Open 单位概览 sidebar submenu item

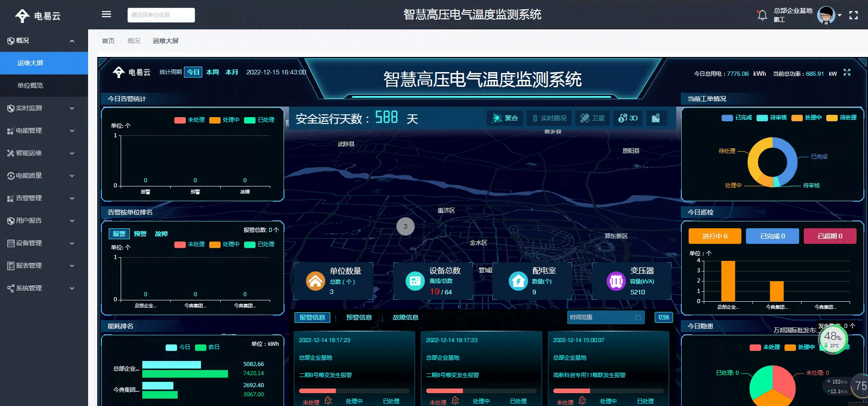point(44,85)
